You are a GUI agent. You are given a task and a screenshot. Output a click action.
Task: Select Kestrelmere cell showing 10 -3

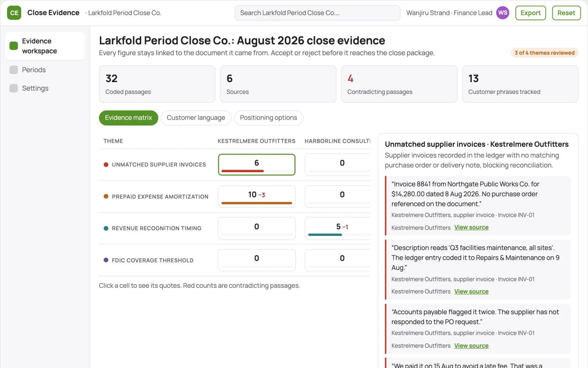pos(257,197)
